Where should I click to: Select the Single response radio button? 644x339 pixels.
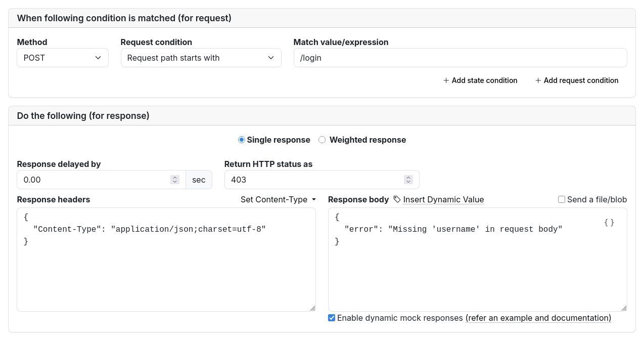242,140
